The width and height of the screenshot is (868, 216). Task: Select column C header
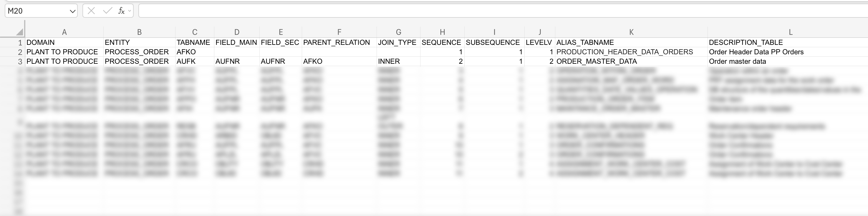click(x=194, y=32)
